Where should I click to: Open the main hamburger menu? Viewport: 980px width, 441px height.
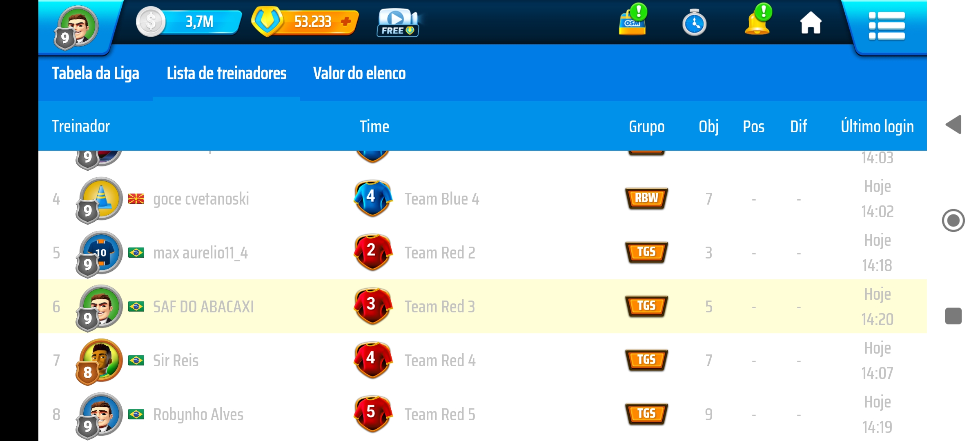click(x=886, y=26)
